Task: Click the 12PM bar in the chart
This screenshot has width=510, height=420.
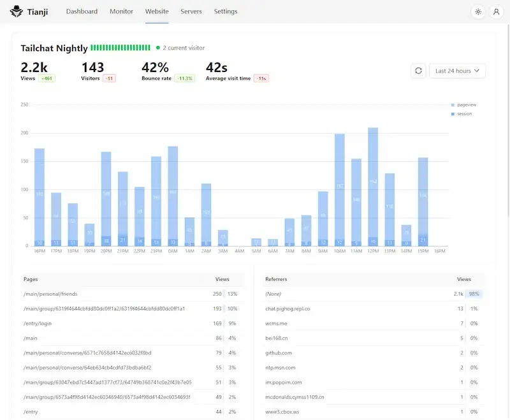Action: click(x=373, y=187)
